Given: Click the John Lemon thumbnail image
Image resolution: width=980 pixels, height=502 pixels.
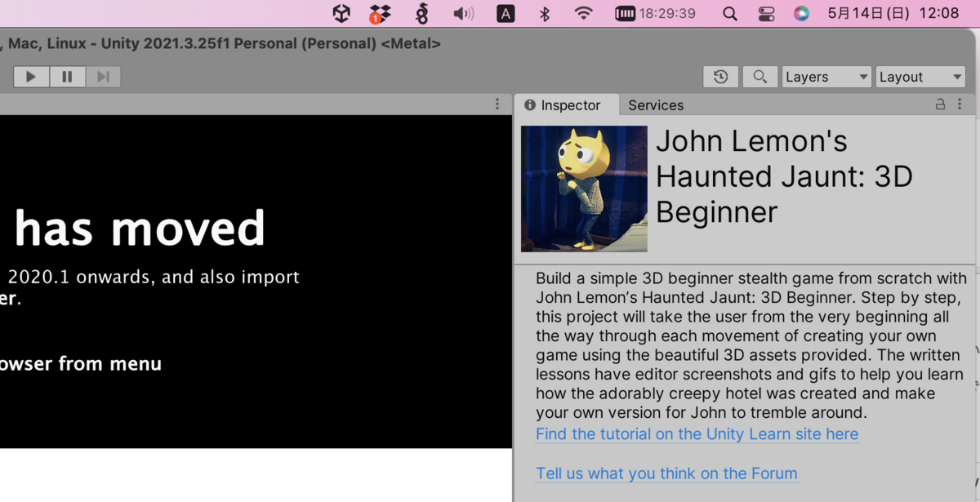Looking at the screenshot, I should (x=584, y=189).
